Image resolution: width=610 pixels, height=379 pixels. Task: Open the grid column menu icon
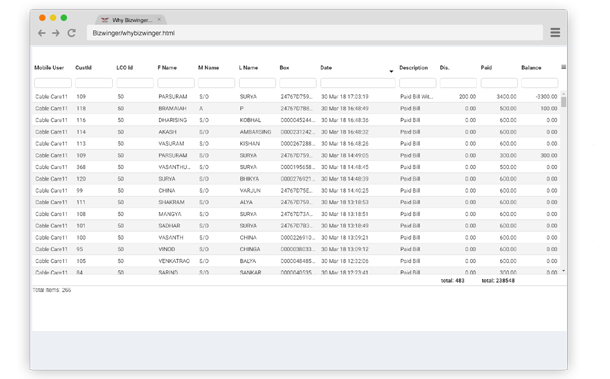click(x=563, y=67)
